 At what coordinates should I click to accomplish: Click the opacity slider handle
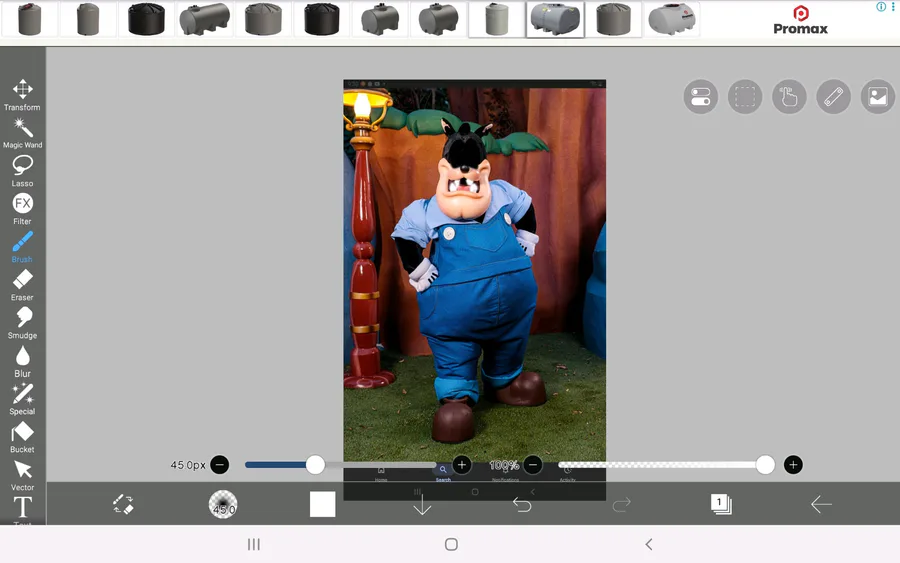(x=765, y=465)
